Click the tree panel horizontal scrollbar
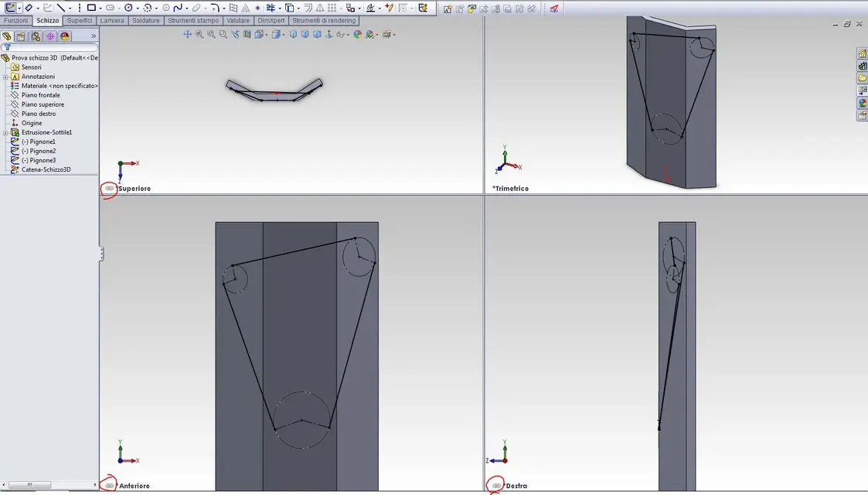868x495 pixels. point(29,484)
